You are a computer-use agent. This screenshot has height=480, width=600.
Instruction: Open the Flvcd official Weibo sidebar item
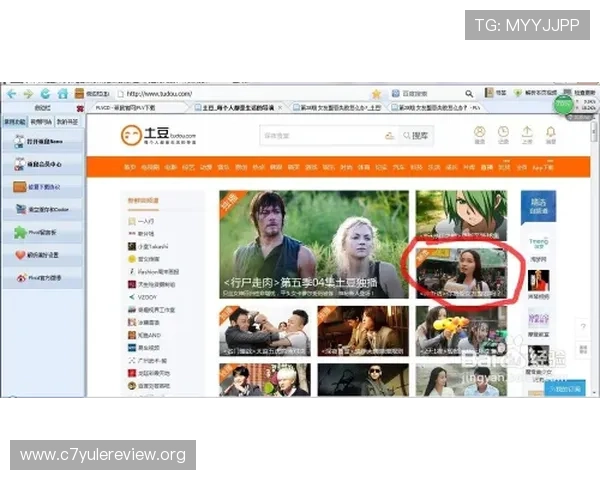pyautogui.click(x=43, y=278)
